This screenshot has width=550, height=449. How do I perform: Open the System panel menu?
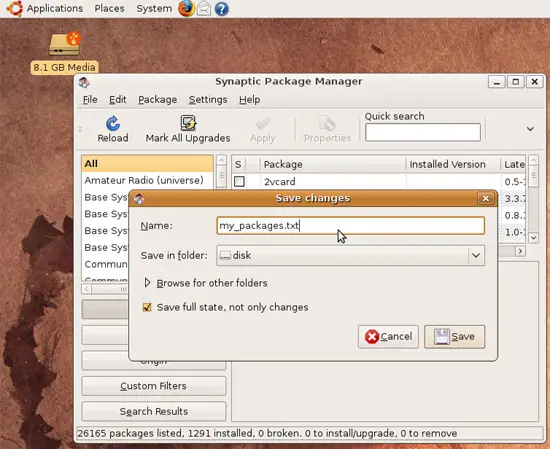154,8
